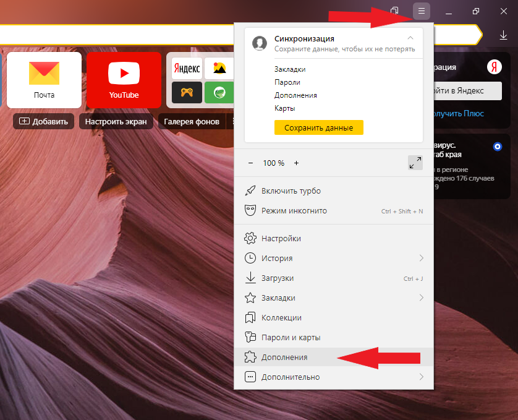
Task: Select Дополнения menu item
Action: [284, 357]
